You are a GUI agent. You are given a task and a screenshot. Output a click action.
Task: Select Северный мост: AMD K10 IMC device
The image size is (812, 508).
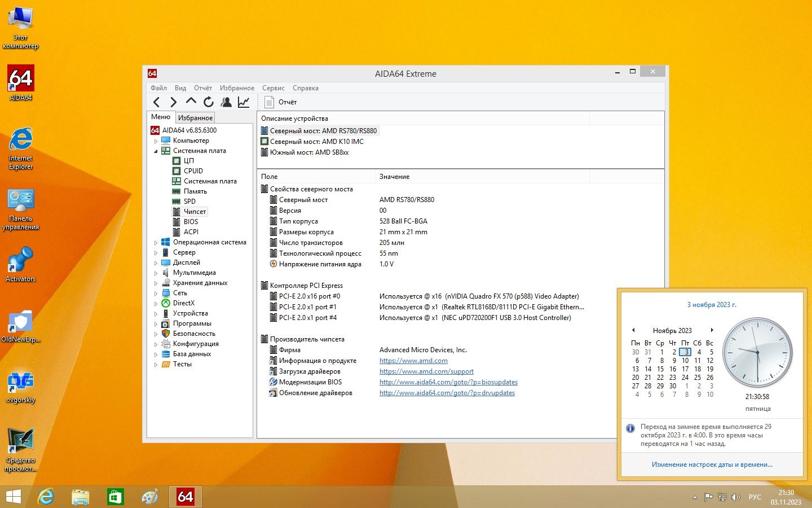click(316, 142)
